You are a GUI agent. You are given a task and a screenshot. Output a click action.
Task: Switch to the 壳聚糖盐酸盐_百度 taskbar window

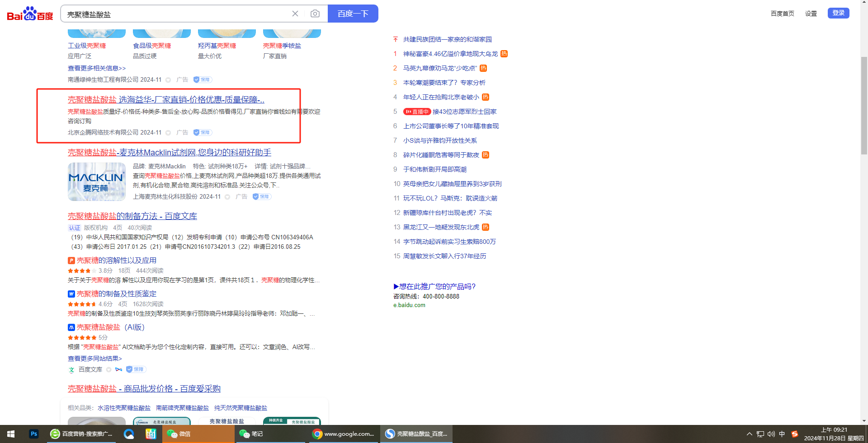pyautogui.click(x=416, y=434)
